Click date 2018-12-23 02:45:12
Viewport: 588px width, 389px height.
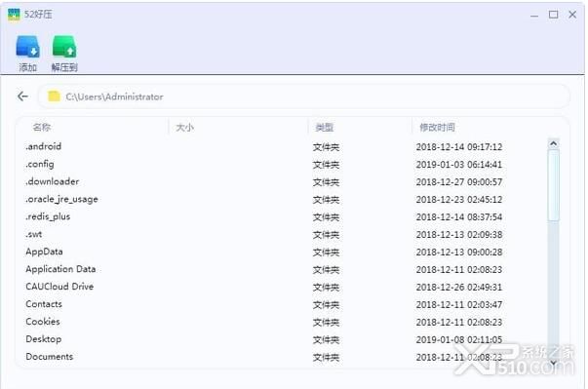(459, 200)
